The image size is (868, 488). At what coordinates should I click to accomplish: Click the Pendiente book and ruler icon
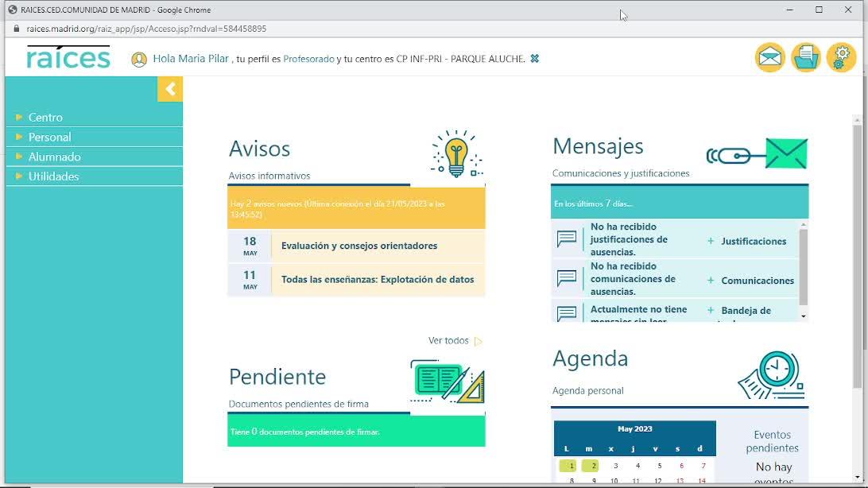click(448, 381)
